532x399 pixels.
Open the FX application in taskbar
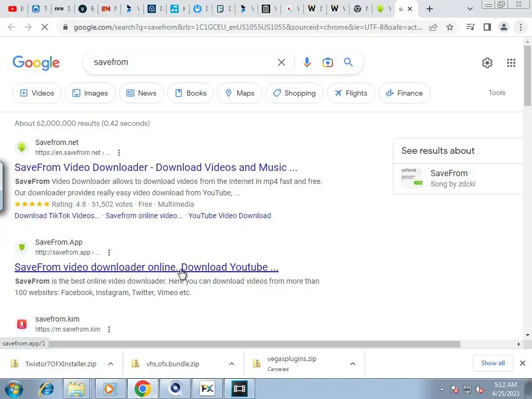[207, 389]
